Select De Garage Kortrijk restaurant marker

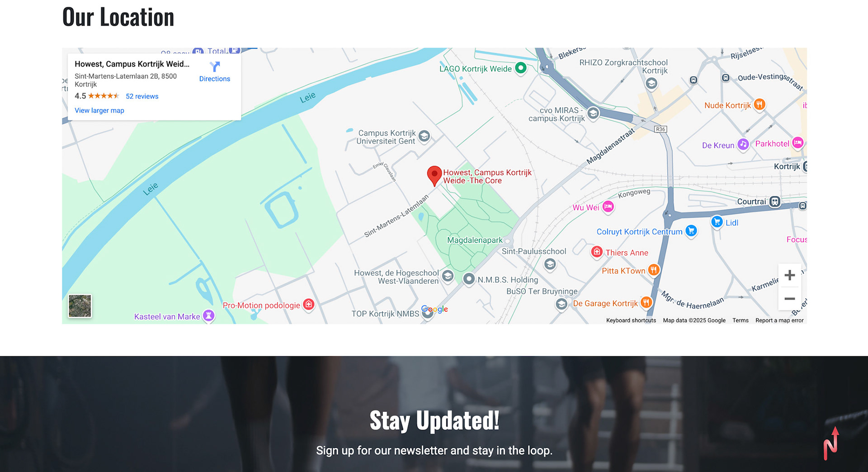pos(646,303)
